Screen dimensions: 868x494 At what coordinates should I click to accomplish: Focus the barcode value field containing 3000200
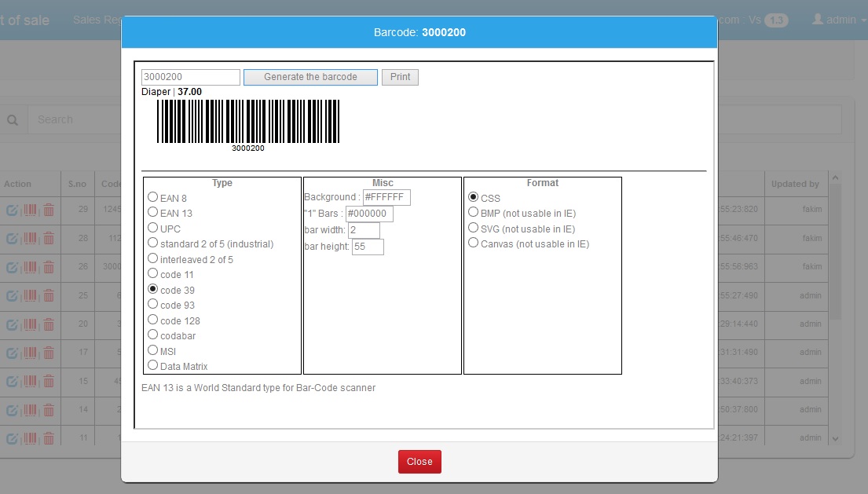[x=190, y=77]
